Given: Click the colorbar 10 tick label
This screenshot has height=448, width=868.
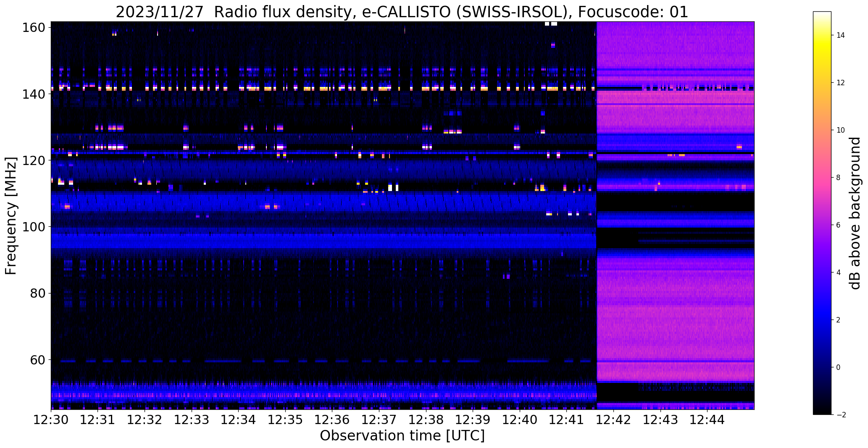Looking at the screenshot, I should tap(841, 130).
